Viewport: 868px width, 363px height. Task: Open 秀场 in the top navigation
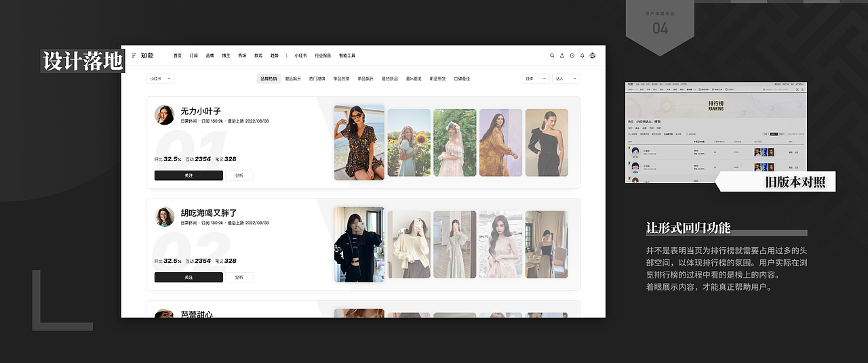click(242, 56)
